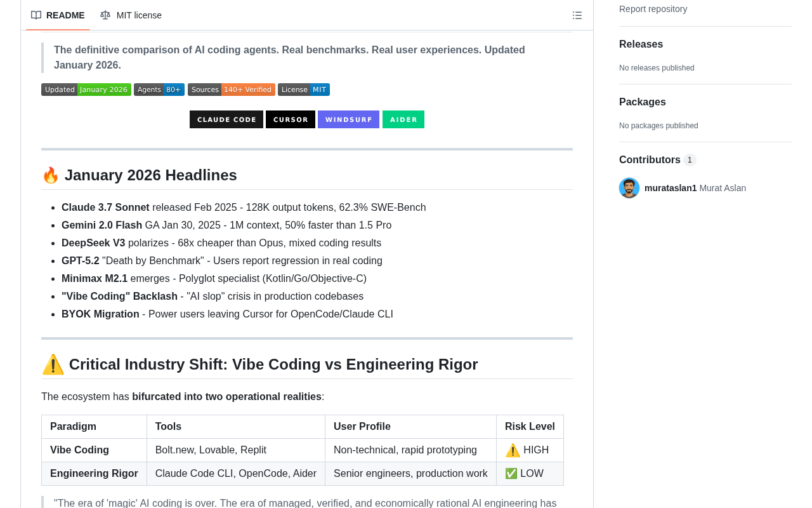Click the Report repository link
Screen dimensions: 812x508
653,9
